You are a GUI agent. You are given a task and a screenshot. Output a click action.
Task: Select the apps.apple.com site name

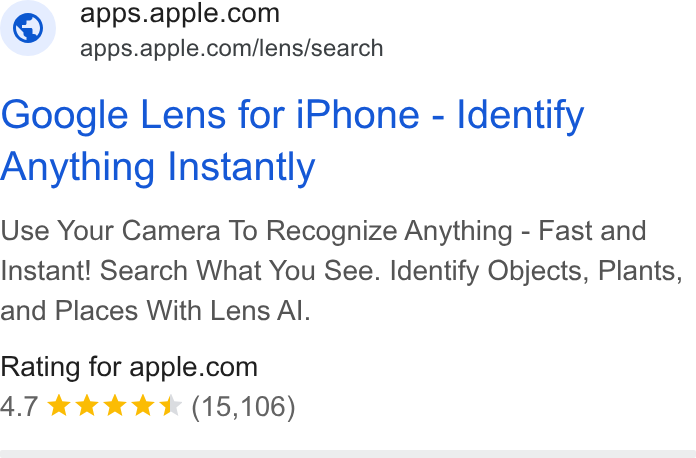click(x=180, y=13)
